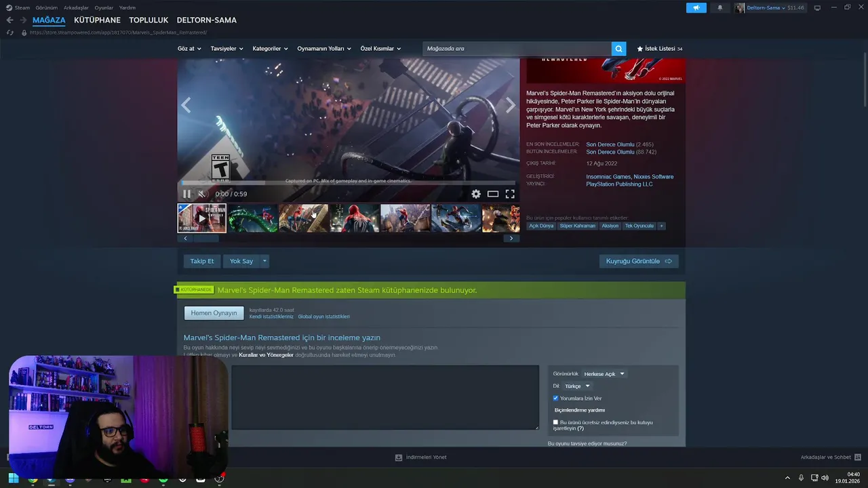
Task: Open Insomniac Games developer link
Action: point(608,177)
